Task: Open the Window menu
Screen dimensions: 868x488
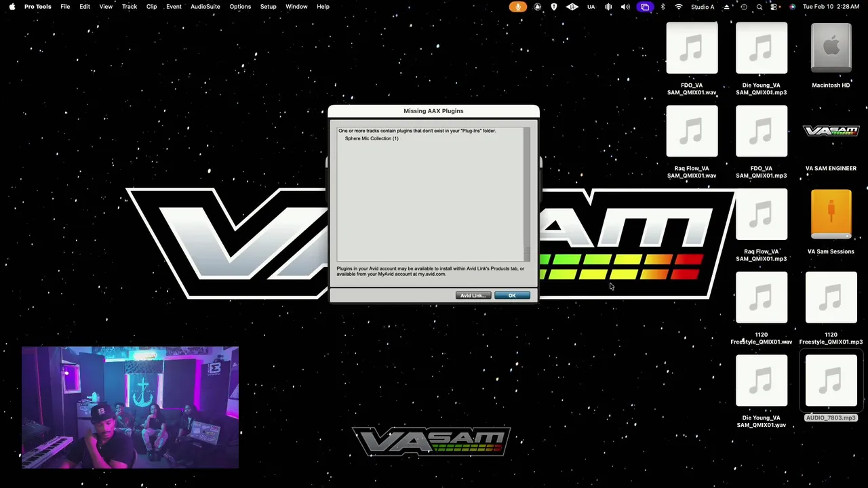Action: (x=296, y=7)
